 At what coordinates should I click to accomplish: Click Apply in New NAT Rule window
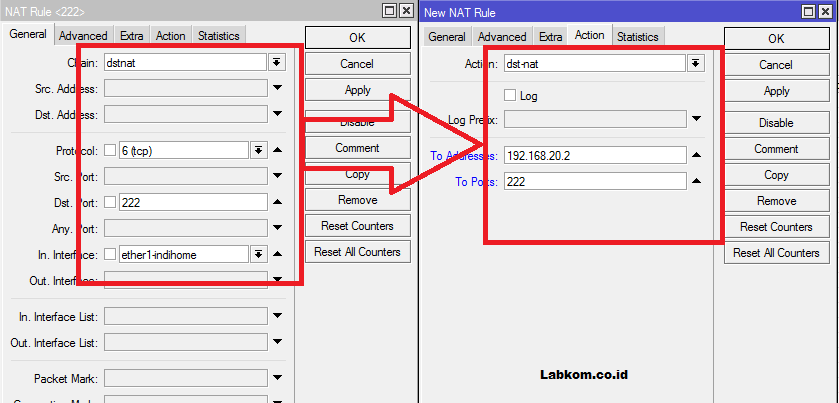[x=776, y=91]
